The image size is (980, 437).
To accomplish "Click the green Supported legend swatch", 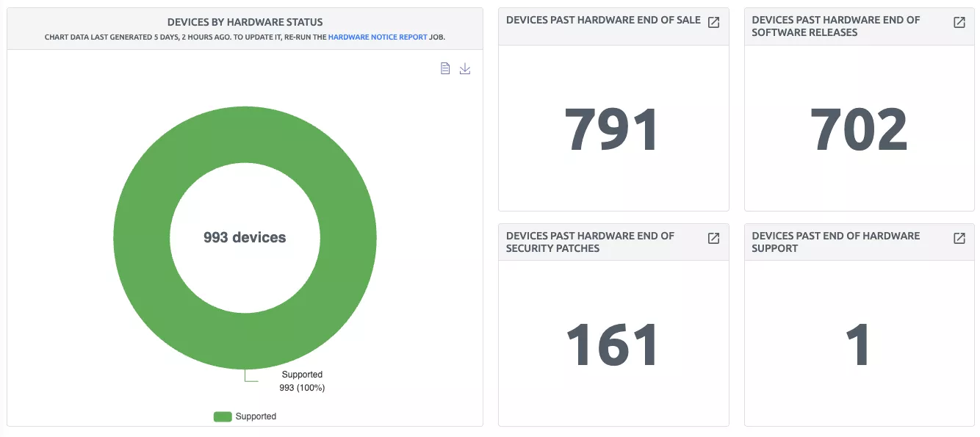I will click(223, 416).
